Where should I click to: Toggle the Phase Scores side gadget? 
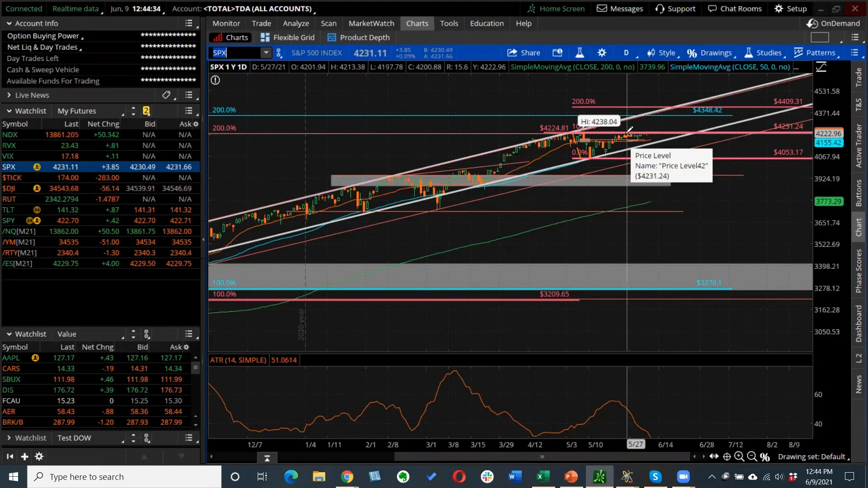[x=859, y=271]
